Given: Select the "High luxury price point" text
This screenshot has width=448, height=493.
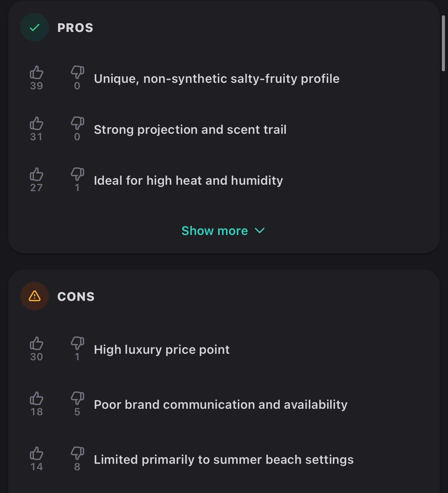Looking at the screenshot, I should click(x=162, y=350).
